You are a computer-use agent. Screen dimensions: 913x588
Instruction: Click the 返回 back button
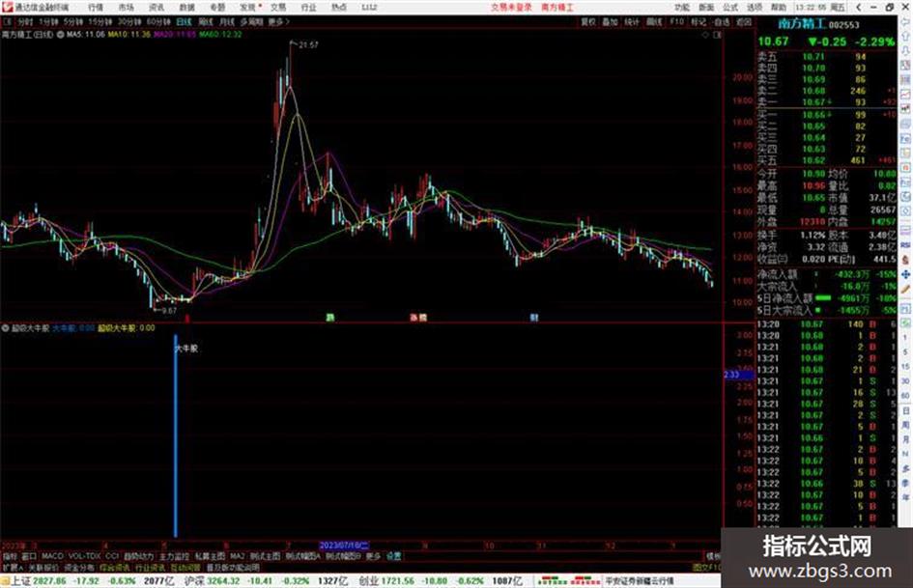point(744,21)
